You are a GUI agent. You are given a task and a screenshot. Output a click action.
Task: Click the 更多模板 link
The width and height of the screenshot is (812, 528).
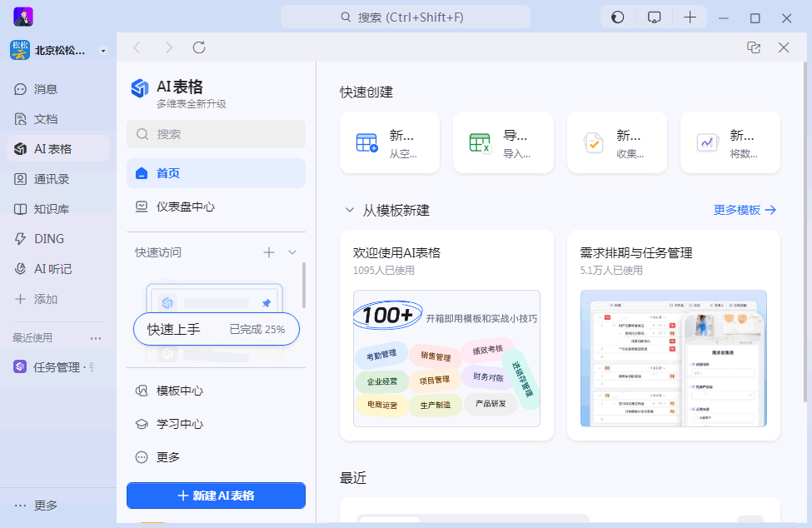tap(745, 210)
